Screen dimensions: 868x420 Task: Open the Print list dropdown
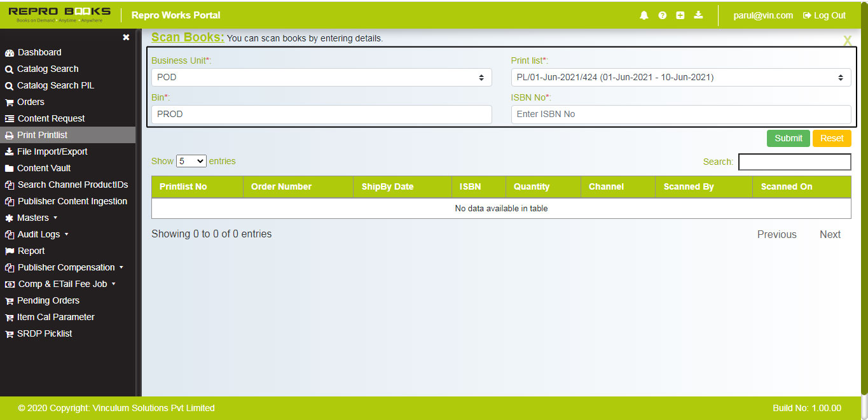pos(680,76)
